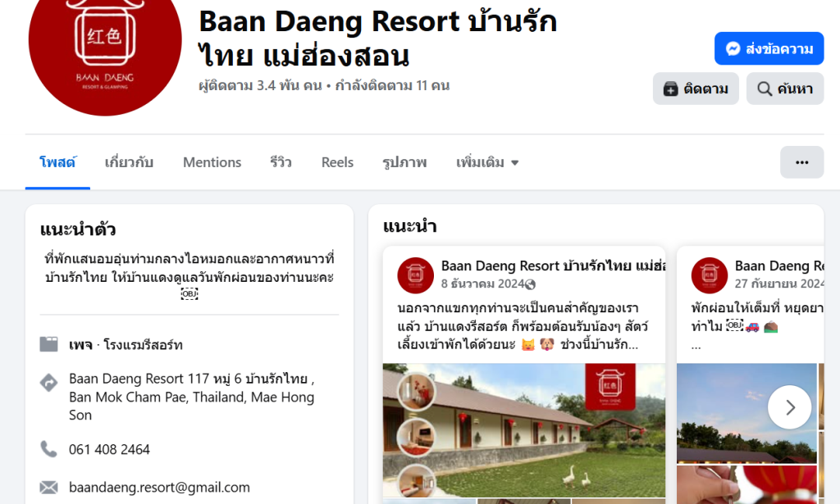Viewport: 840px width, 504px height.
Task: Click the envelope email icon
Action: [48, 487]
